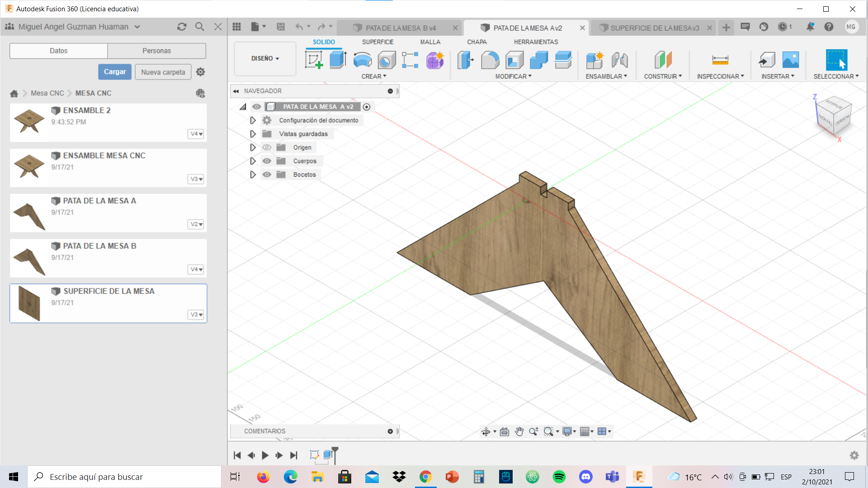
Task: Jump to the timeline beginning
Action: point(237,455)
